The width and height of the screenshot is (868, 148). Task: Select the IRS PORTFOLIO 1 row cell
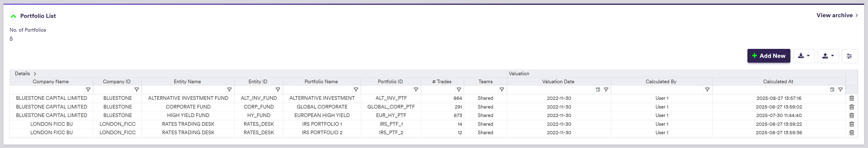tap(322, 124)
